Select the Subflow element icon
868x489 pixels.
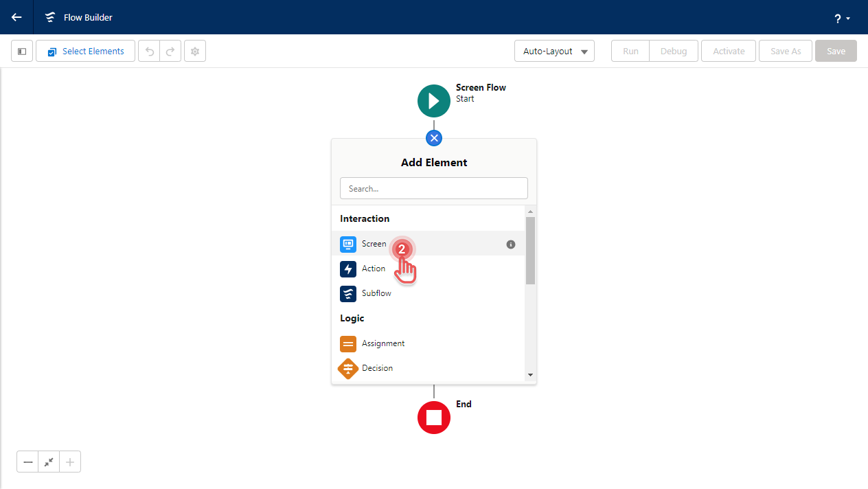(x=348, y=293)
